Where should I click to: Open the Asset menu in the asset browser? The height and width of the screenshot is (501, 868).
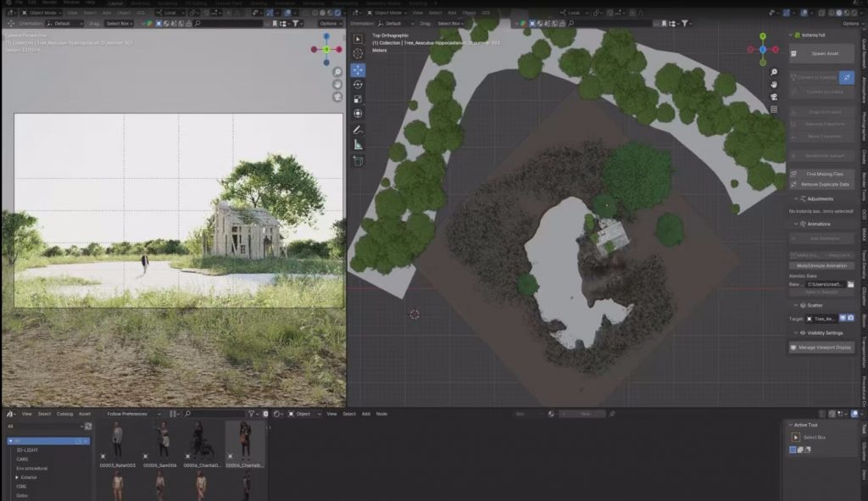85,414
